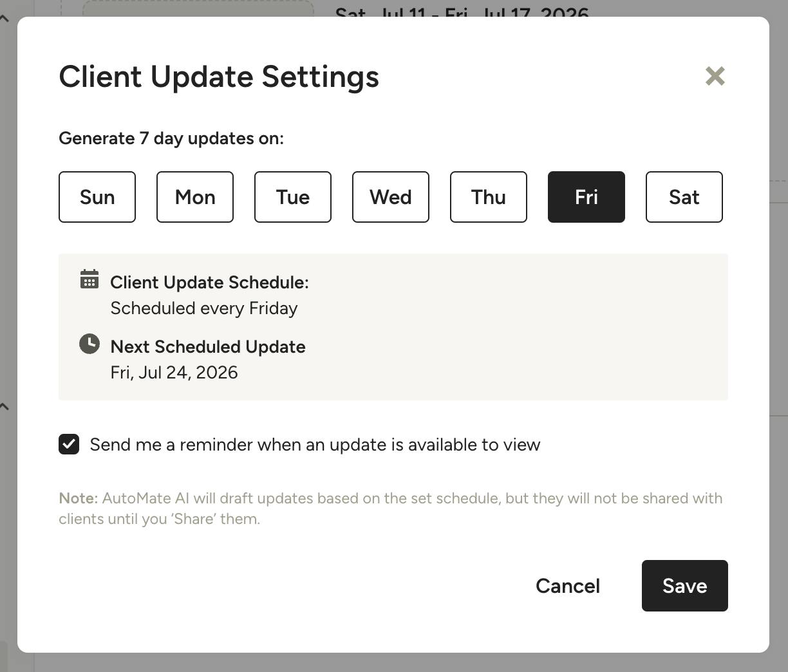The height and width of the screenshot is (672, 788).
Task: Collapse the upper-left chevron behind the dialog
Action: [5, 19]
